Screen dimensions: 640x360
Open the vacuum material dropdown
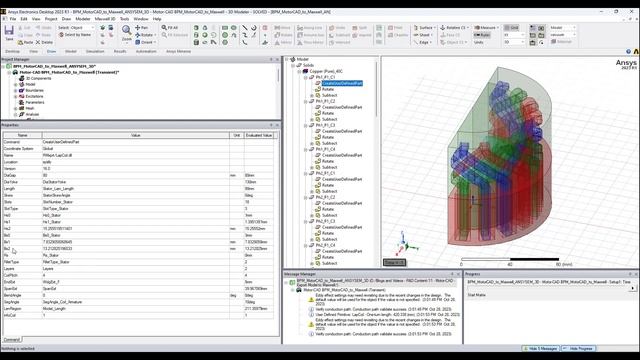pyautogui.click(x=563, y=35)
